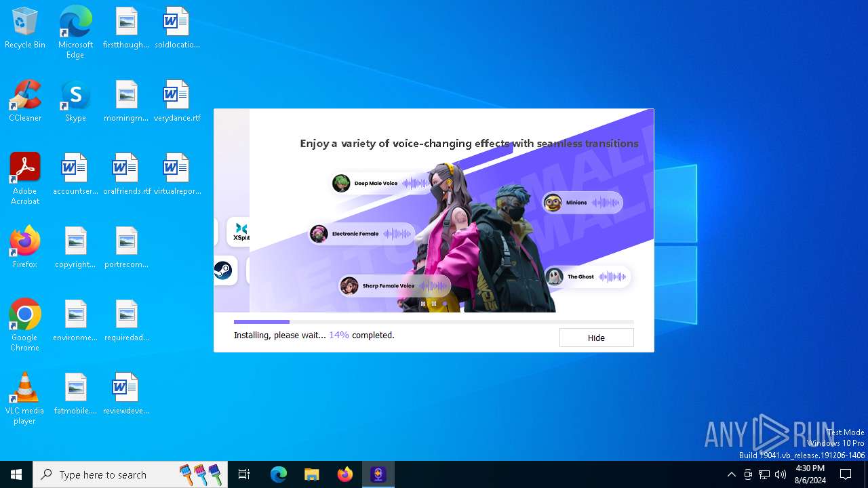Select environme... image file
This screenshot has height=488, width=868.
(x=75, y=321)
